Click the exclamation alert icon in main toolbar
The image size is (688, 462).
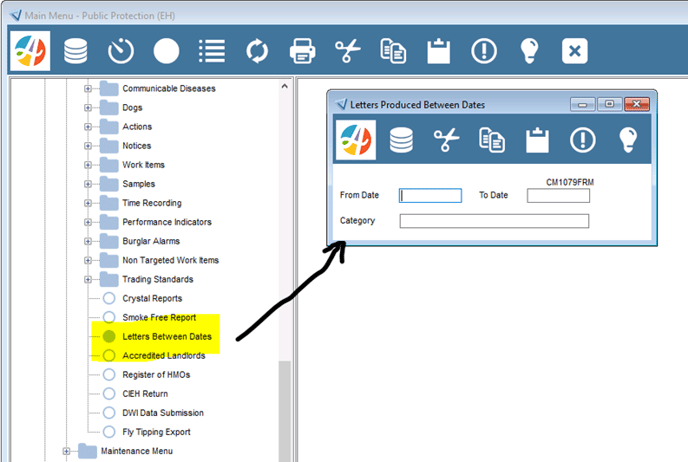[x=484, y=51]
